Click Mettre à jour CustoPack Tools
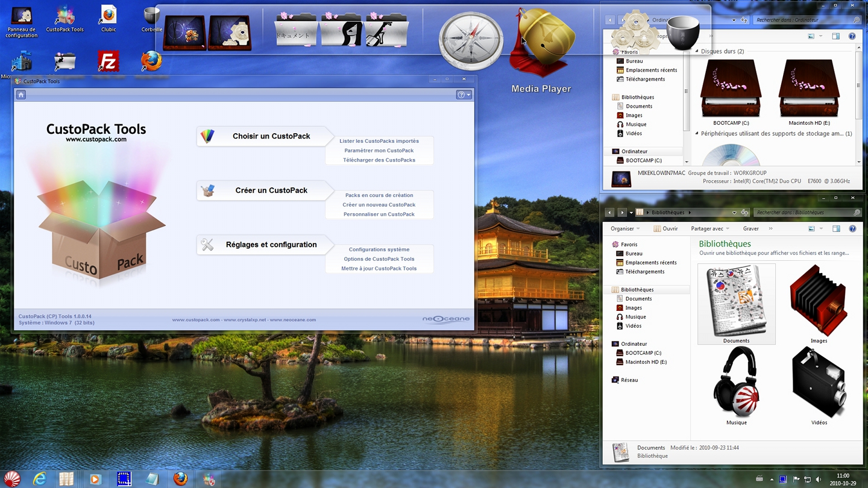 pyautogui.click(x=379, y=269)
